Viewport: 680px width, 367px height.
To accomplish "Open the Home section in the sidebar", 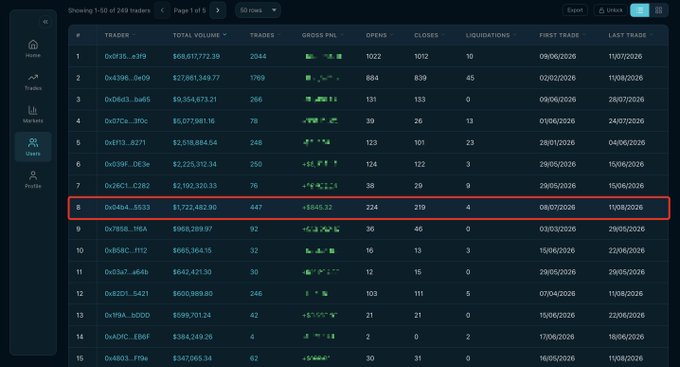I will click(33, 49).
